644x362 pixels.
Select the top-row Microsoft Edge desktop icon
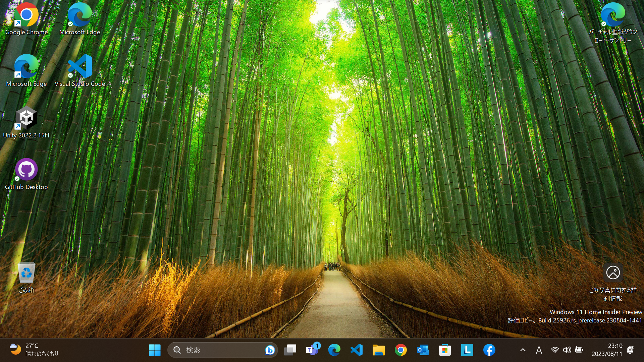[x=79, y=19]
